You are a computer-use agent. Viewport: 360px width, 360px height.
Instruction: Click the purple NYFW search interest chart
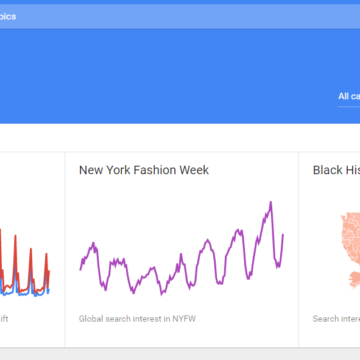click(182, 248)
